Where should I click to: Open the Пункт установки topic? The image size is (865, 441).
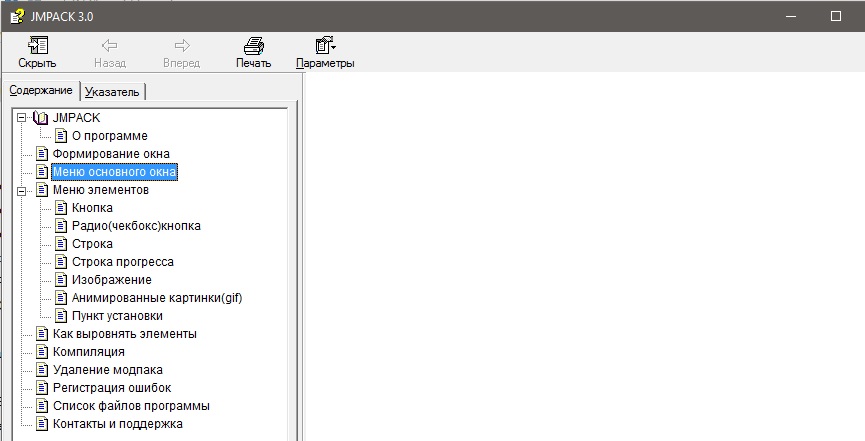tap(117, 316)
